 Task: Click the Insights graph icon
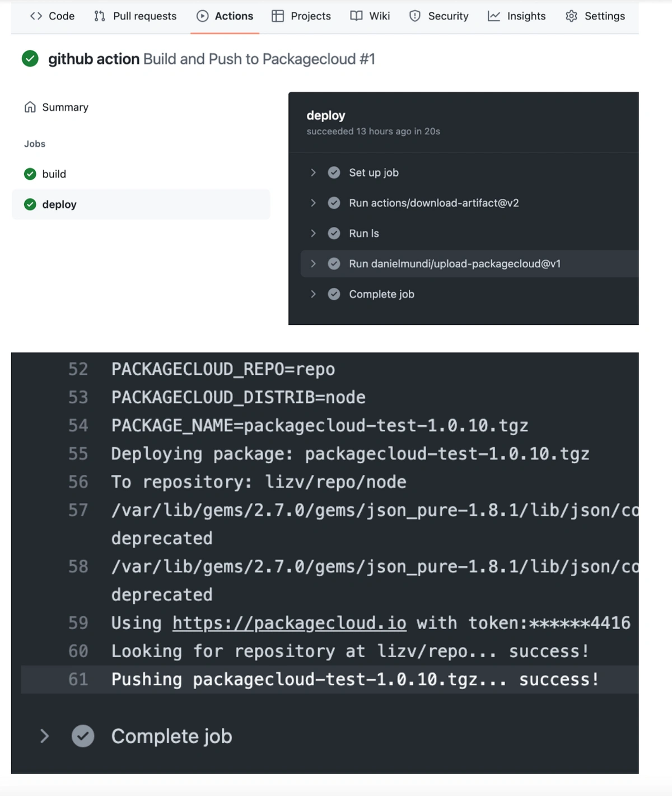[x=494, y=16]
